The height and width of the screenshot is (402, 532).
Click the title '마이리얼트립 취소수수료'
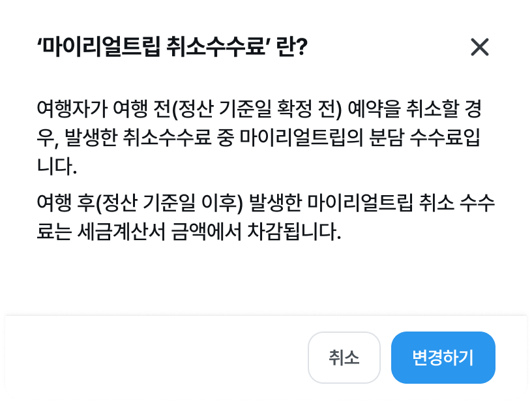pos(151,48)
